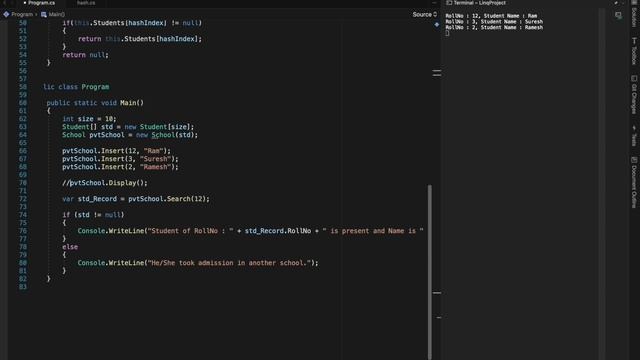Click the clear terminal icon in the Terminal panel
Screen dimensions: 640x360
coord(618,16)
